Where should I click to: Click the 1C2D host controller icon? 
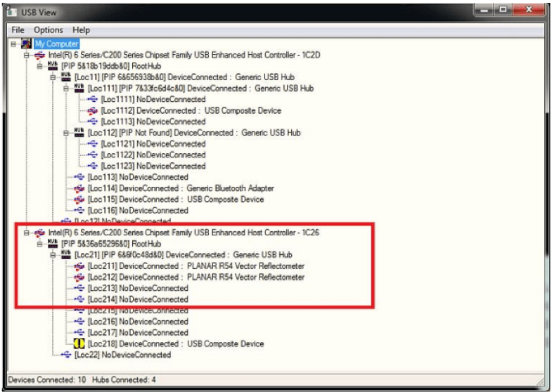(39, 55)
